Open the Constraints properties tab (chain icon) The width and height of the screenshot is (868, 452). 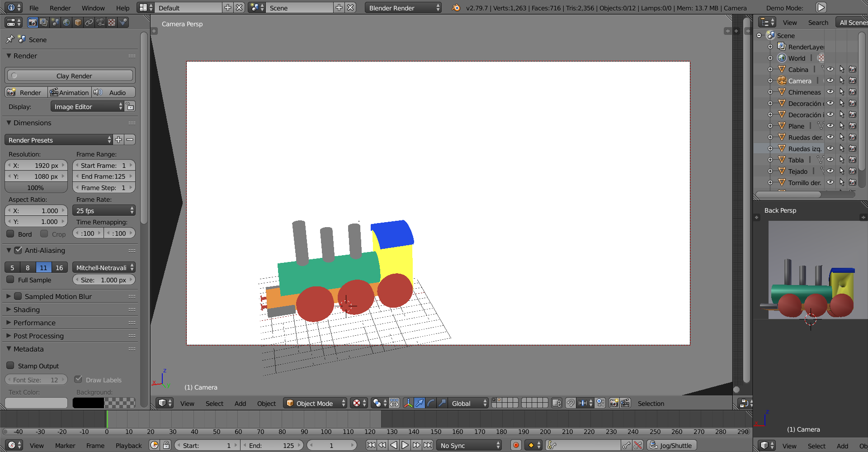(x=89, y=22)
